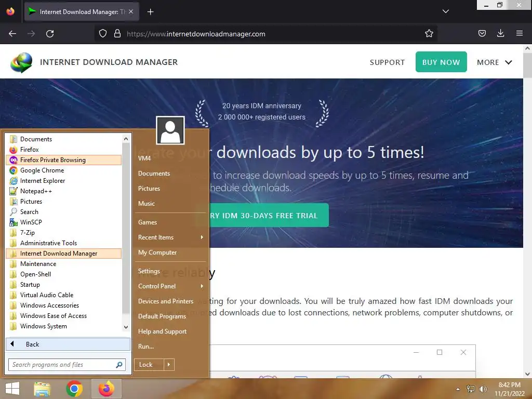The height and width of the screenshot is (399, 532).
Task: Click the magnifier icon in Start search box
Action: pos(119,365)
